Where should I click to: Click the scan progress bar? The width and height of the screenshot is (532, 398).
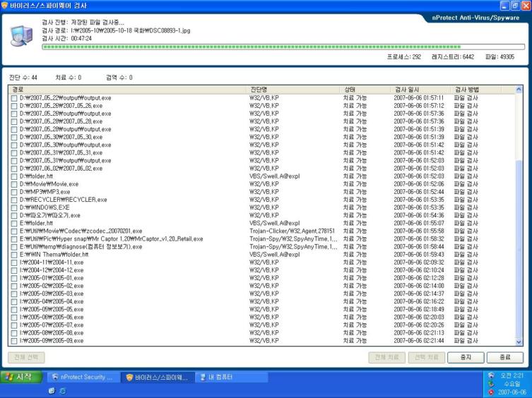pyautogui.click(x=283, y=47)
